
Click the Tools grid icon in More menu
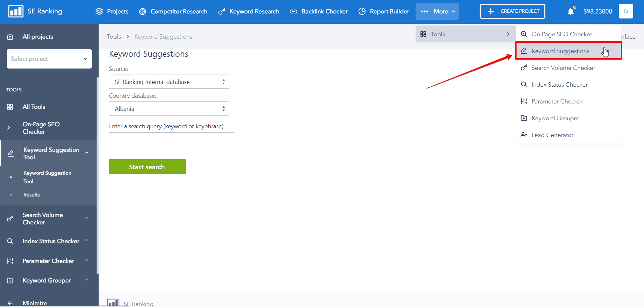coord(423,34)
